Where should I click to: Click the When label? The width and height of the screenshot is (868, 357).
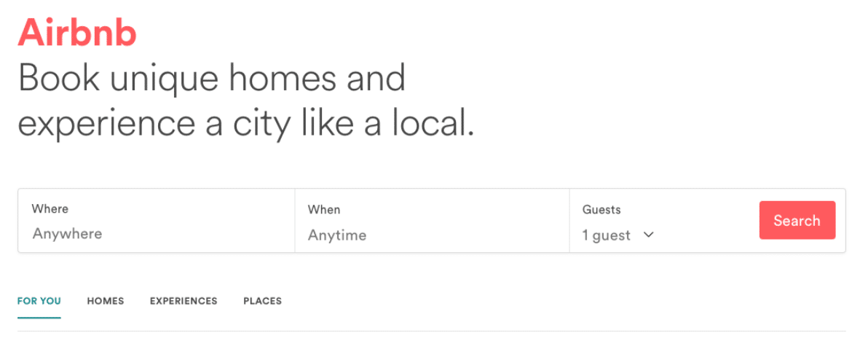click(x=323, y=209)
